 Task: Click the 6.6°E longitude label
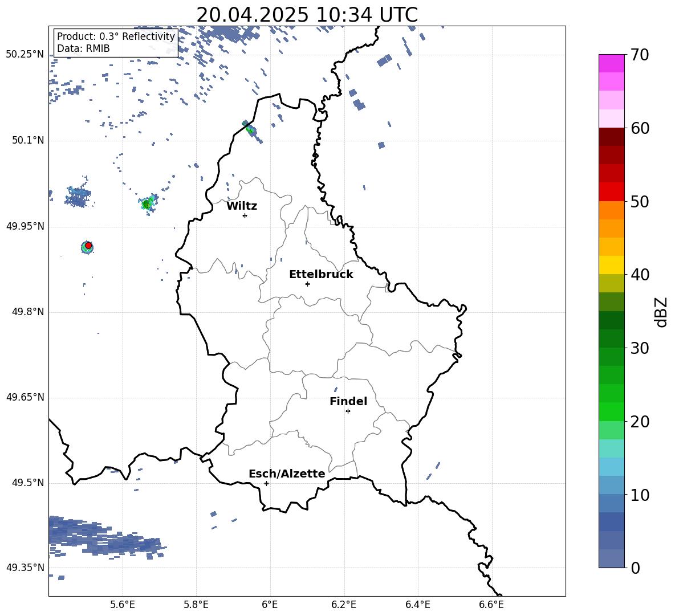[x=491, y=605]
